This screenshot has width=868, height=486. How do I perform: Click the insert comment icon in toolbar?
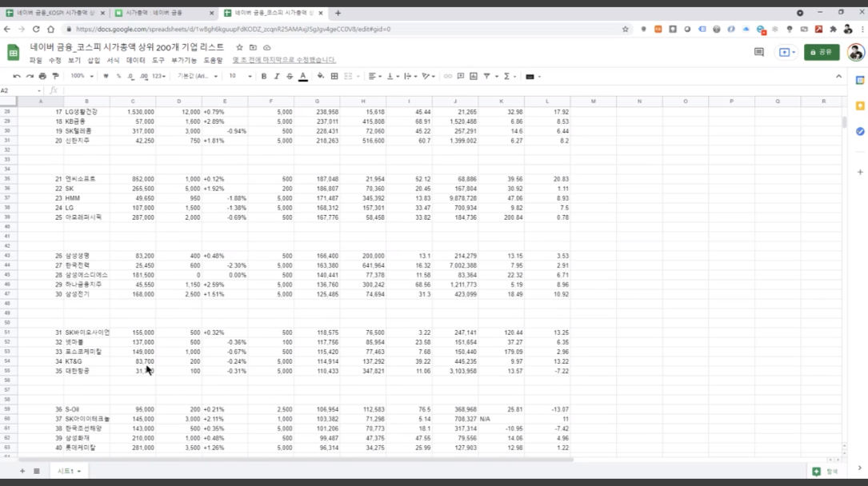click(461, 76)
